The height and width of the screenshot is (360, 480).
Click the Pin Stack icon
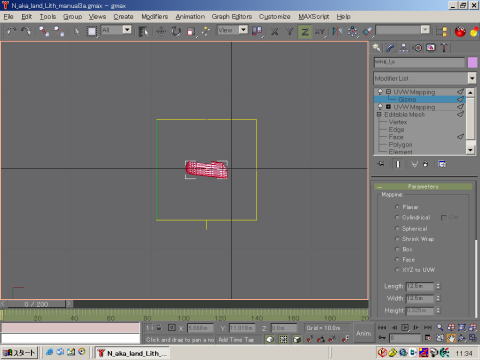(x=381, y=164)
